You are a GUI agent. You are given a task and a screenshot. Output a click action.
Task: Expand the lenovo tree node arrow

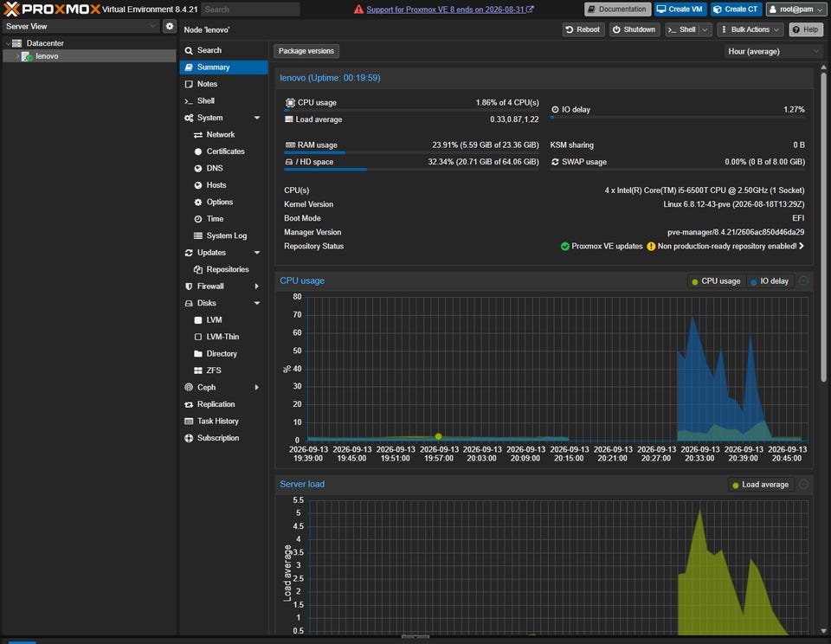click(17, 56)
